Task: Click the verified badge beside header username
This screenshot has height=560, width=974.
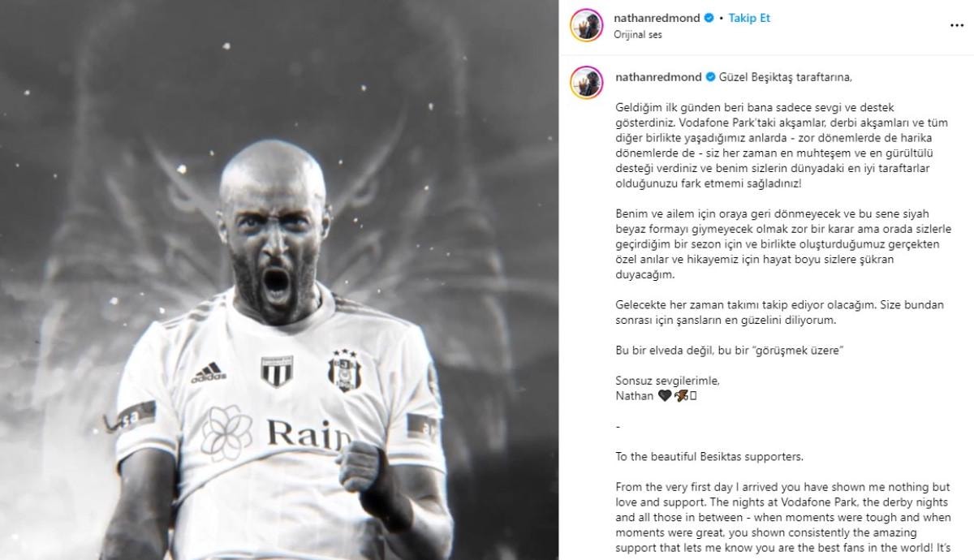Action: (709, 18)
